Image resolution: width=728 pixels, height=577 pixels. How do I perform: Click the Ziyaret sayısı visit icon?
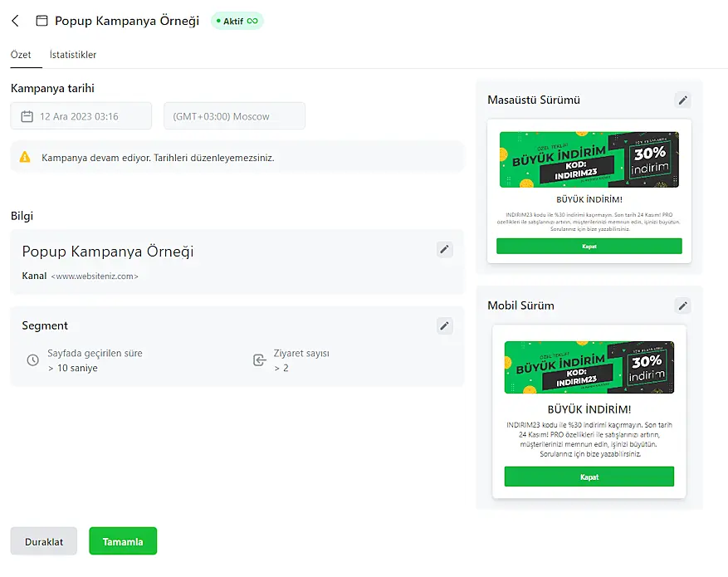click(259, 360)
